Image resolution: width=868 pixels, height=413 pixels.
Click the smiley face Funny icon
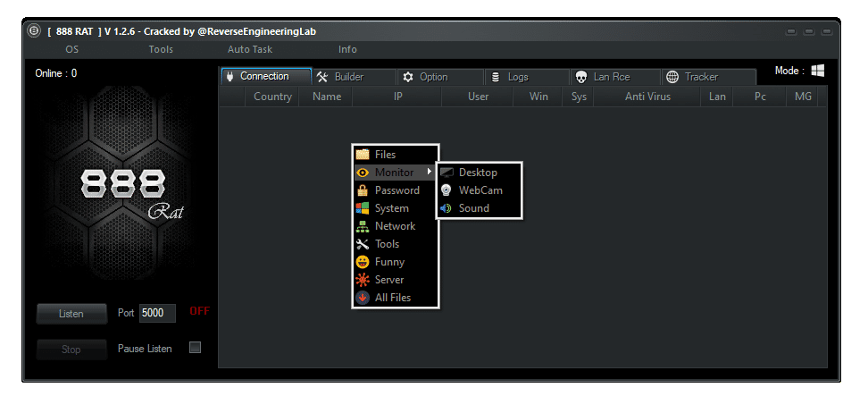pyautogui.click(x=363, y=262)
